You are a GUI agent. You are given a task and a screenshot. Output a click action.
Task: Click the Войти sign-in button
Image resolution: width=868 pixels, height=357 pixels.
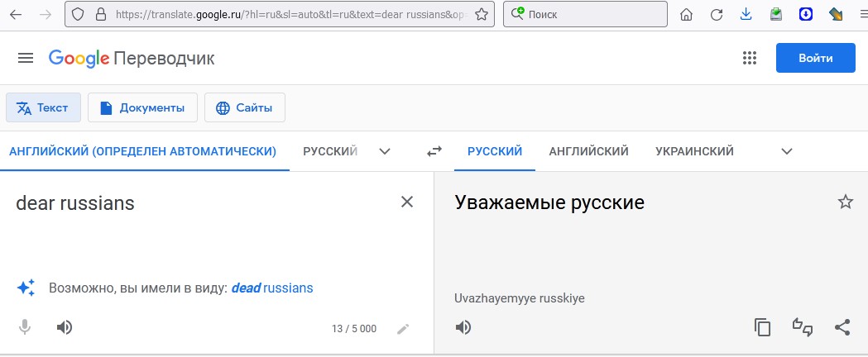coord(815,58)
